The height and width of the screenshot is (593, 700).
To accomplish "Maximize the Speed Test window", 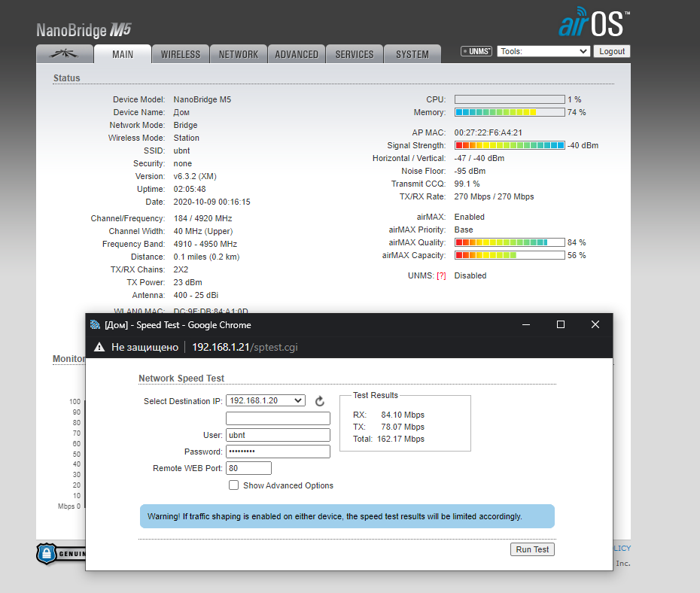I will 561,324.
